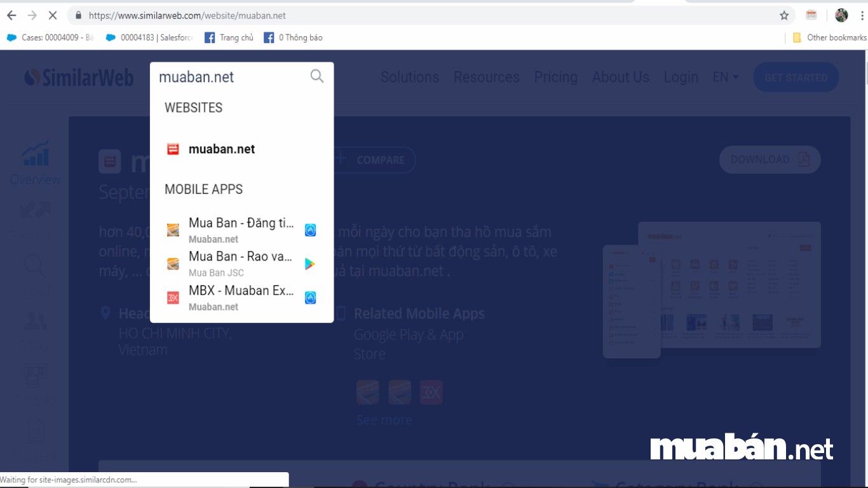Click the muaban.net site preview thumbnail
This screenshot has width=868, height=488.
point(712,289)
